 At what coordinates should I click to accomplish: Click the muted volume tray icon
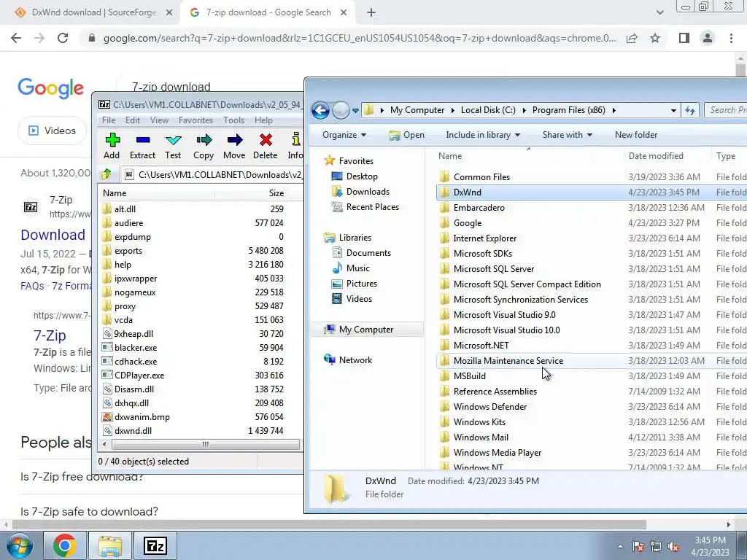(673, 547)
